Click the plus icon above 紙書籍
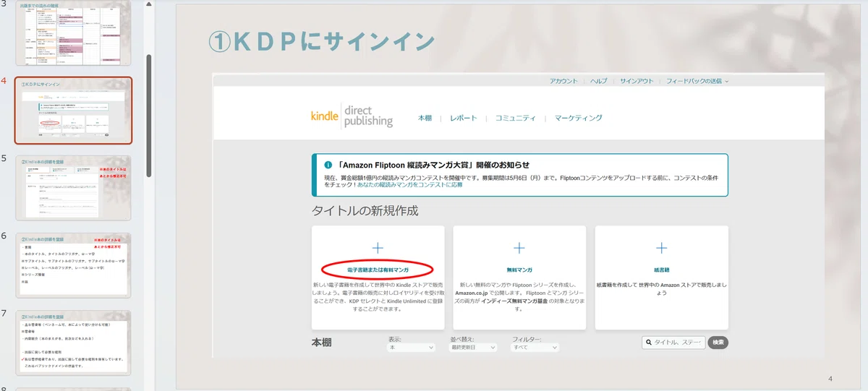The height and width of the screenshot is (391, 868). (x=661, y=248)
